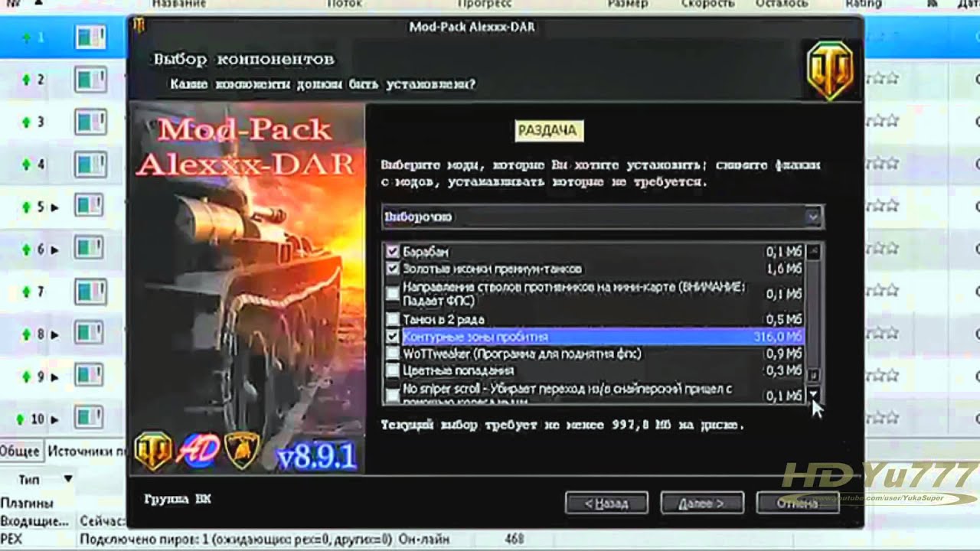Enable Цветные попадания checkbox

(x=393, y=370)
